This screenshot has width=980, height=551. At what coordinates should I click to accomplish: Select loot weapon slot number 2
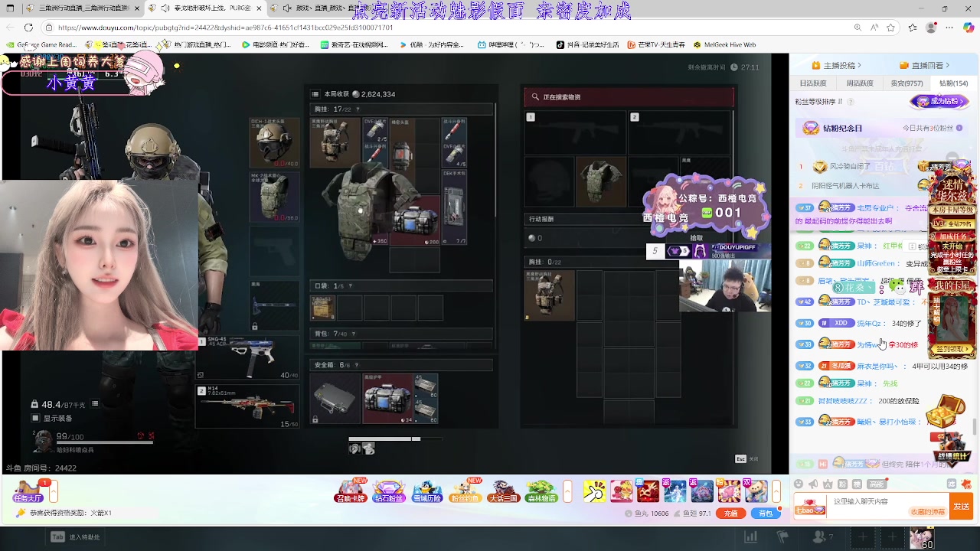(679, 132)
